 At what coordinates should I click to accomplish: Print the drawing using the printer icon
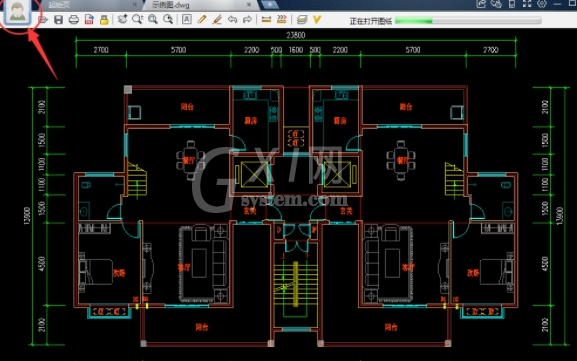pos(74,20)
